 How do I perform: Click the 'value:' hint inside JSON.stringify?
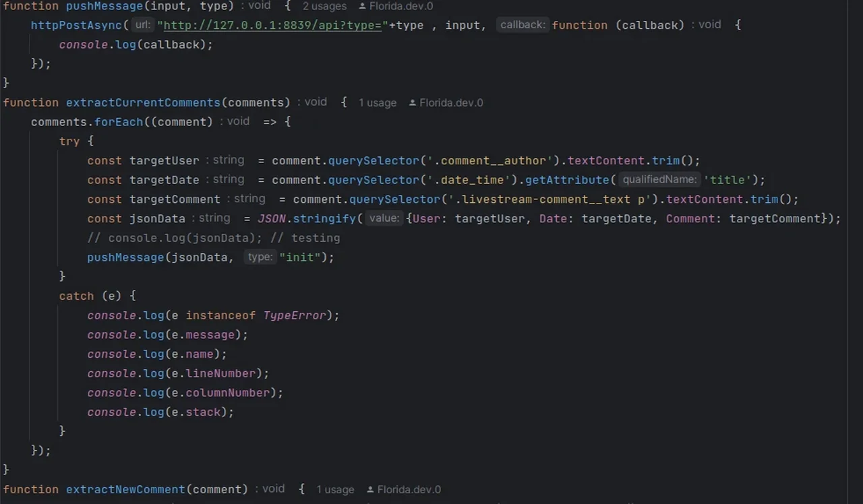pos(384,219)
